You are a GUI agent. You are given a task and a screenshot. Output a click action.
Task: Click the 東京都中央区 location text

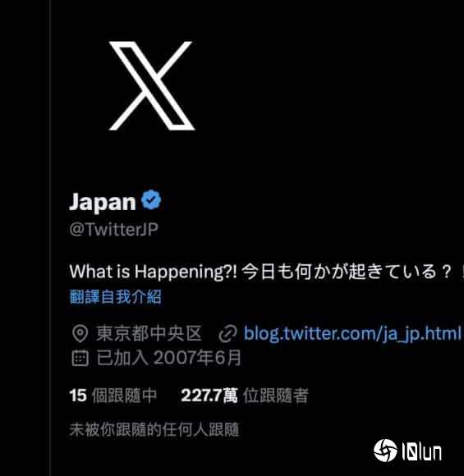point(149,334)
